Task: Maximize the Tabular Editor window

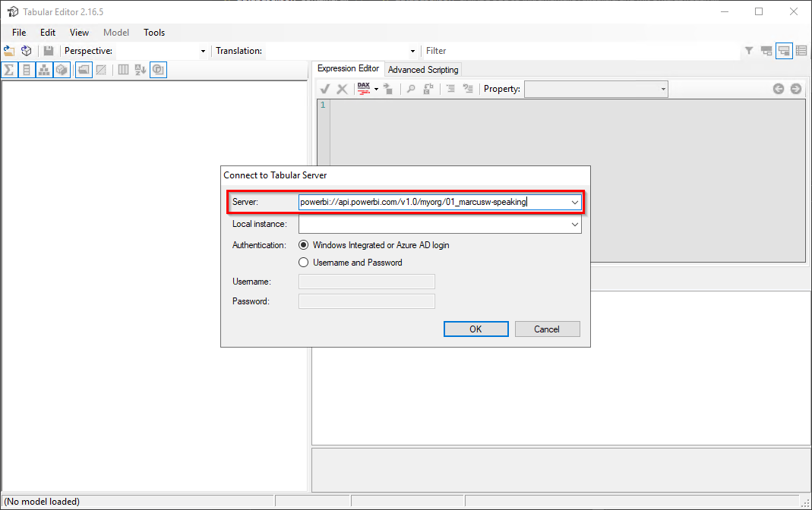Action: click(759, 11)
